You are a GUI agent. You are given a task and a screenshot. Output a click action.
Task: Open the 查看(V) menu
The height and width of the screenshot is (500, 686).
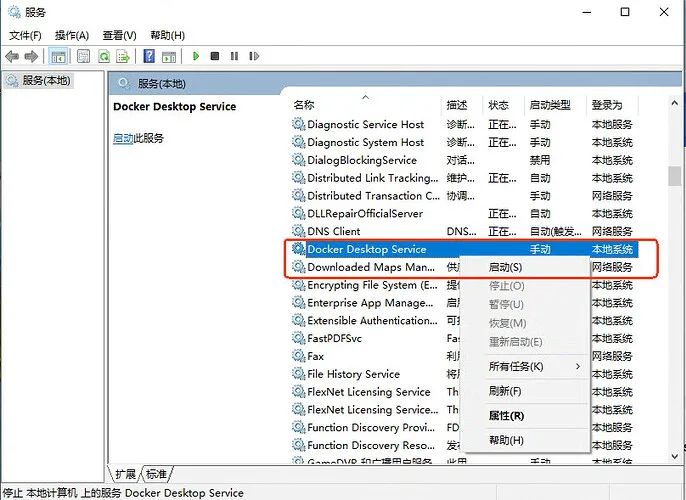pyautogui.click(x=119, y=35)
